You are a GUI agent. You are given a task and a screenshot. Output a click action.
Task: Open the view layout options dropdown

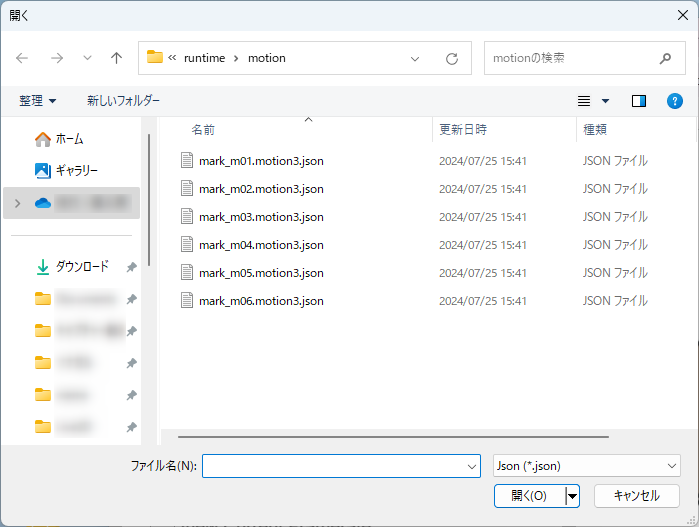coord(594,101)
